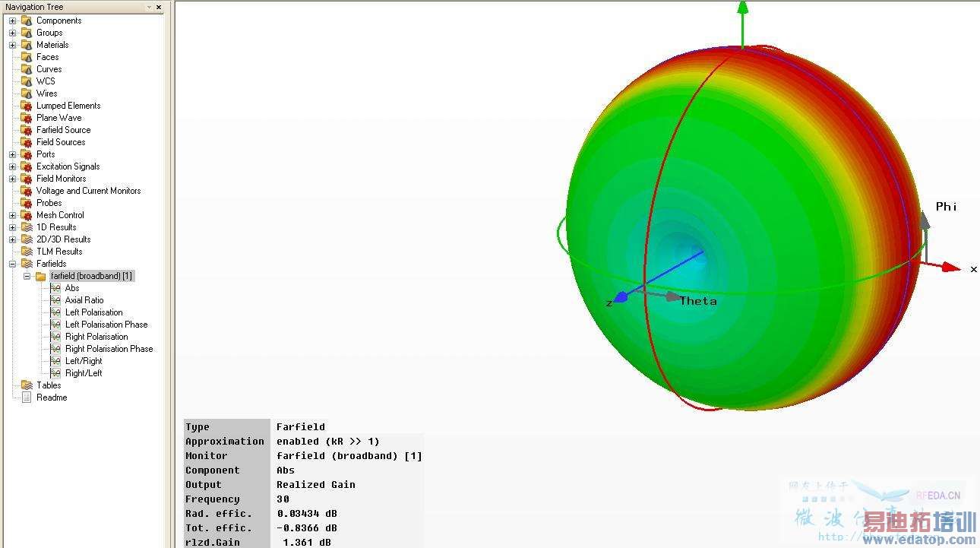Click the Curves folder icon
This screenshot has width=980, height=548.
27,69
